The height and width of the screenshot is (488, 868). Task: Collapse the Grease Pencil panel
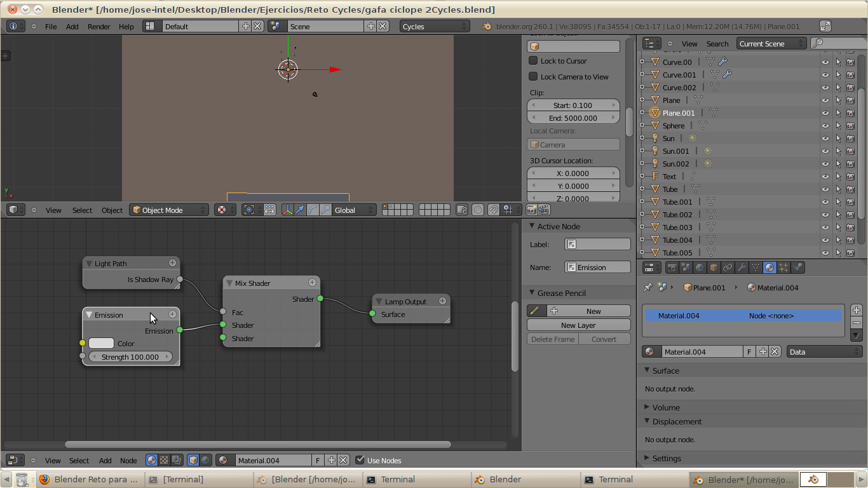(x=532, y=293)
